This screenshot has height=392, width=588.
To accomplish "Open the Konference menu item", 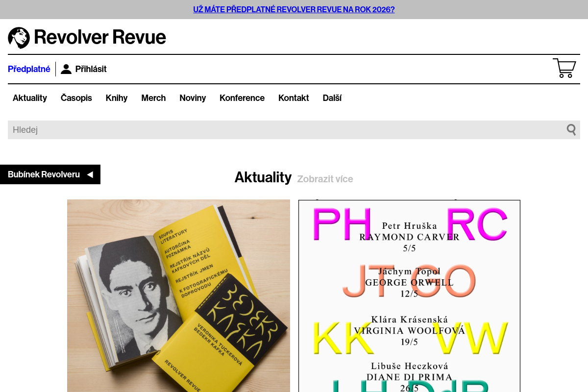I will 242,98.
